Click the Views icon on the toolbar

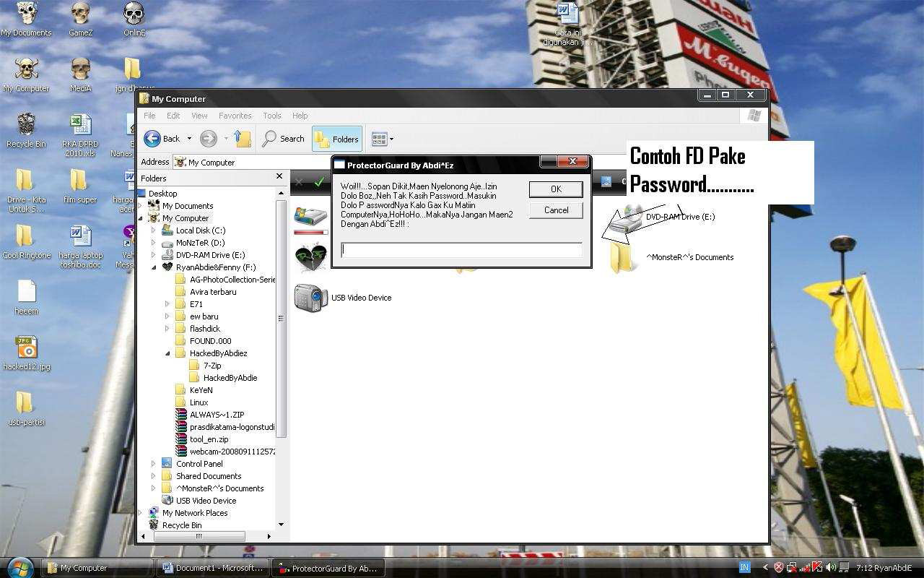pos(378,139)
